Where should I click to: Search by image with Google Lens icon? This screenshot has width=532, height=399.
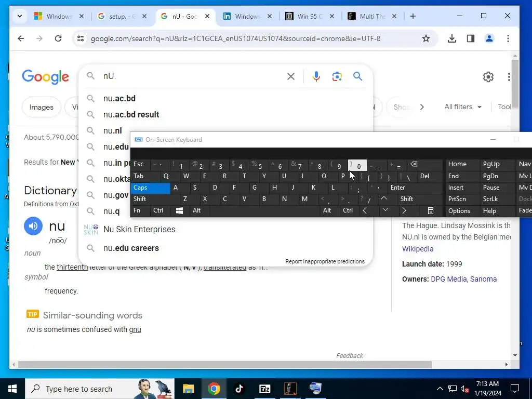[337, 76]
